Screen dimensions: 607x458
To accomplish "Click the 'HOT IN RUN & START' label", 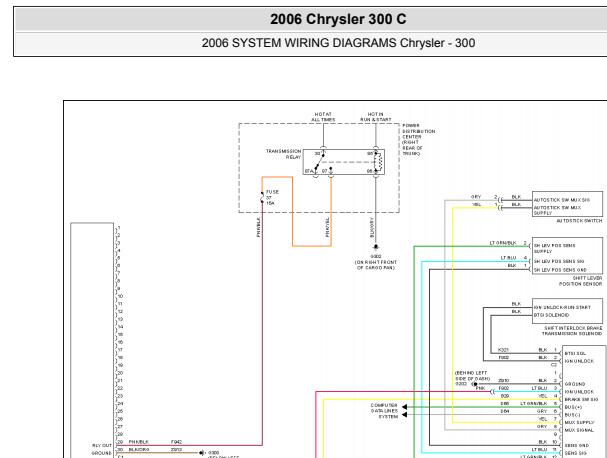I will coord(376,117).
